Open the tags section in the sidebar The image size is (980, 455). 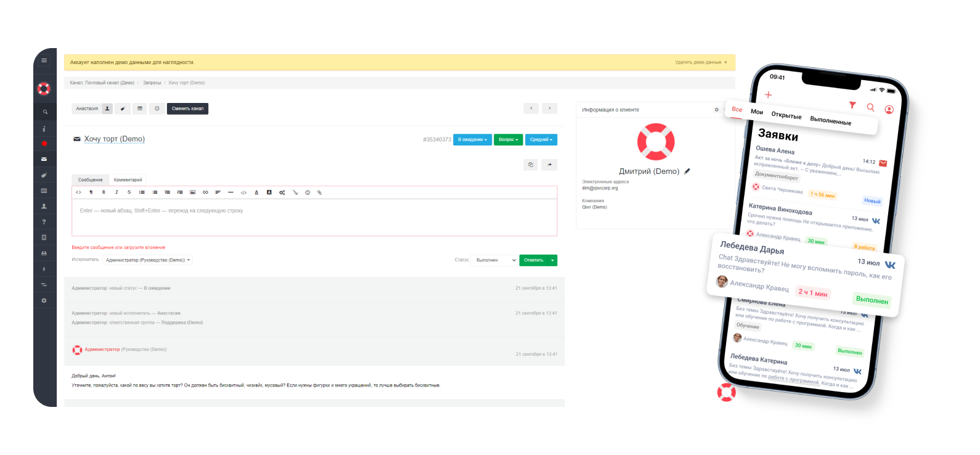pyautogui.click(x=44, y=175)
